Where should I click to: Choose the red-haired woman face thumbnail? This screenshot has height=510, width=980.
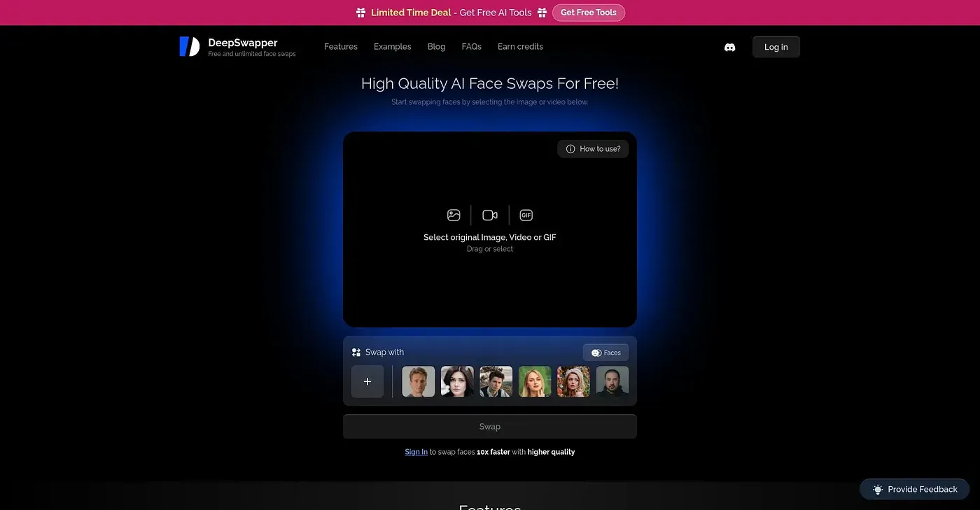574,382
